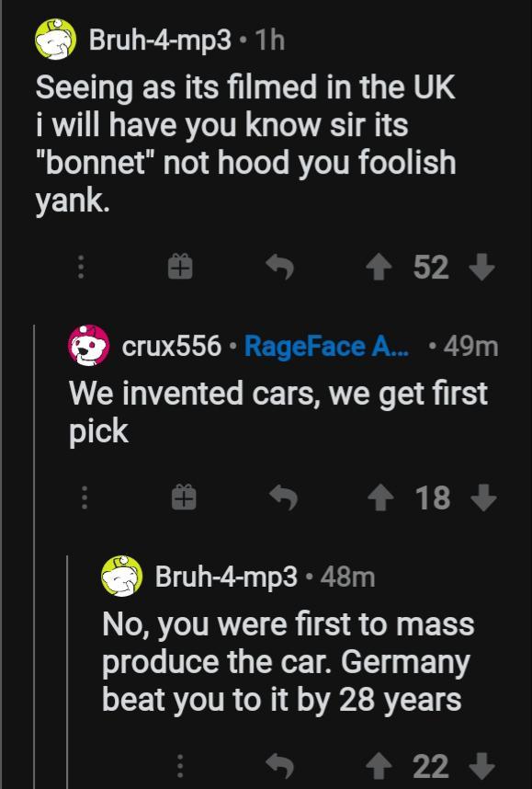Open the three-dot menu on crux556's comment
The width and height of the screenshot is (532, 789).
pyautogui.click(x=85, y=497)
